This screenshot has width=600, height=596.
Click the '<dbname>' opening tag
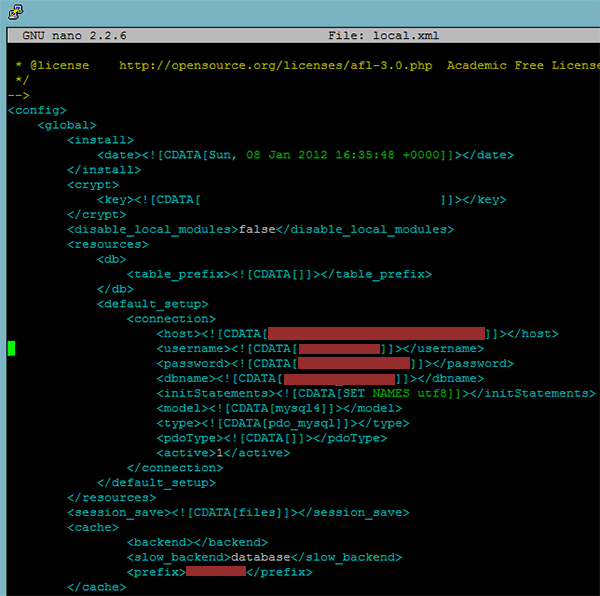point(186,379)
